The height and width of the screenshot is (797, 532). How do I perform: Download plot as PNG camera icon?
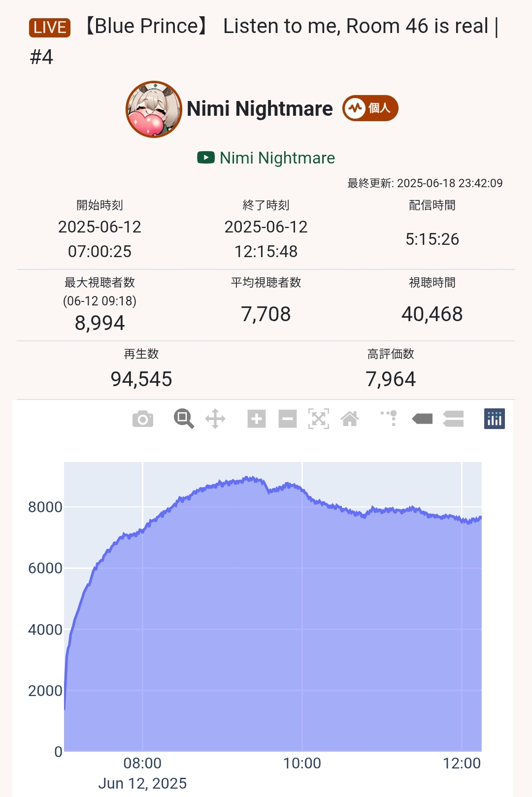143,419
